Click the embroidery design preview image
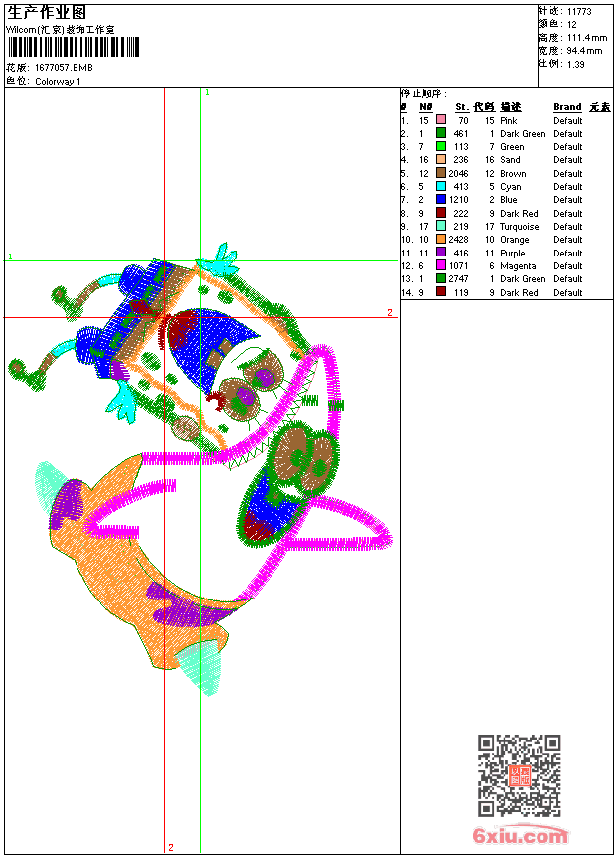616x855 pixels. [200, 469]
